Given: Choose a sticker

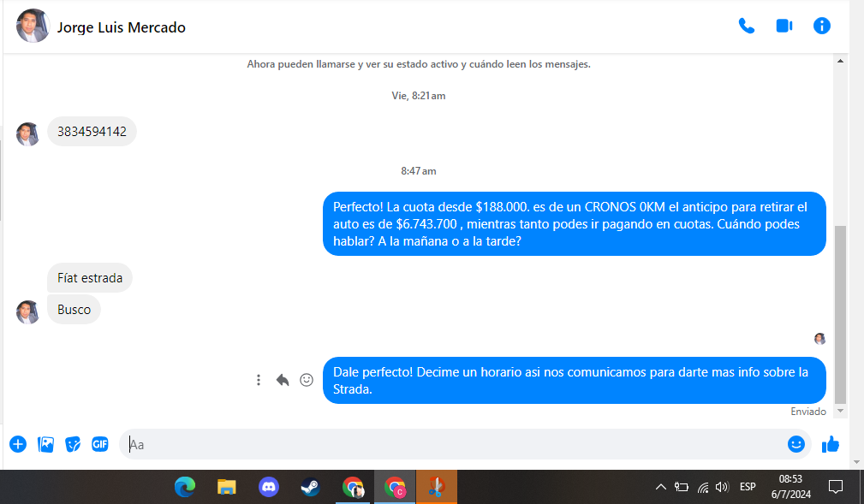Looking at the screenshot, I should pyautogui.click(x=73, y=444).
